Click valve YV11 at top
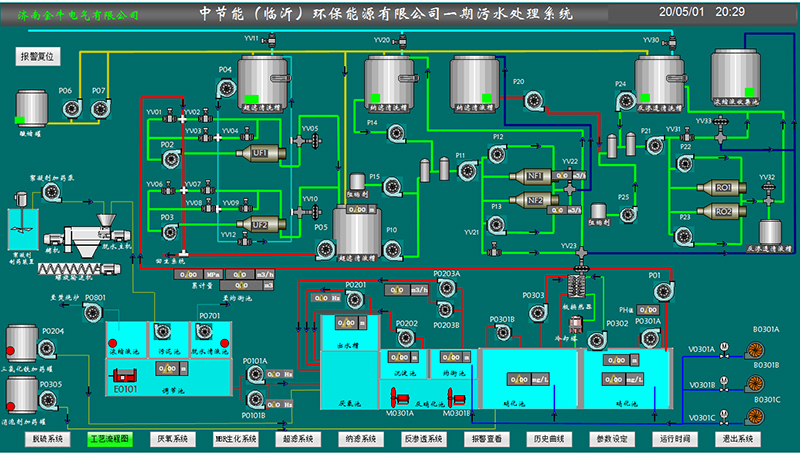The image size is (800, 455). click(271, 39)
